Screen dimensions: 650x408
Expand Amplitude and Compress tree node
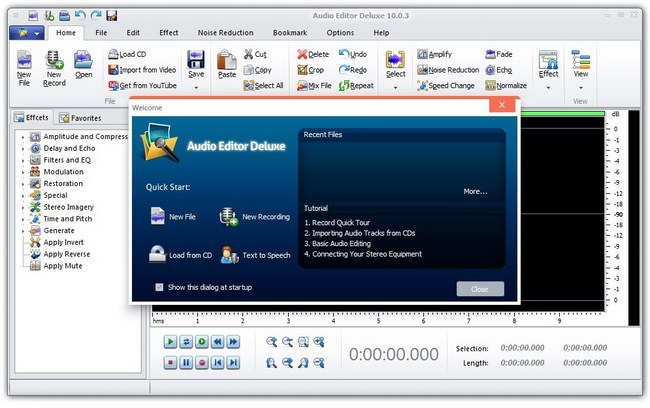tap(23, 137)
